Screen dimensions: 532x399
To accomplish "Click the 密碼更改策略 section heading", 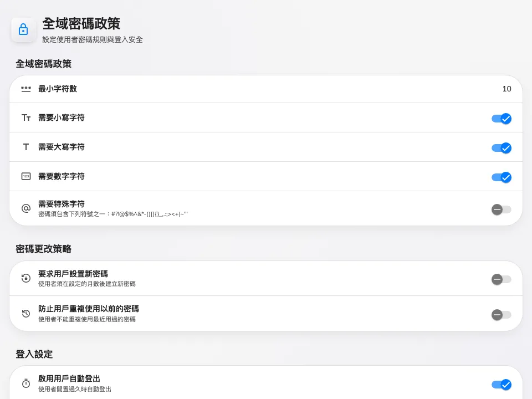I will 43,249.
